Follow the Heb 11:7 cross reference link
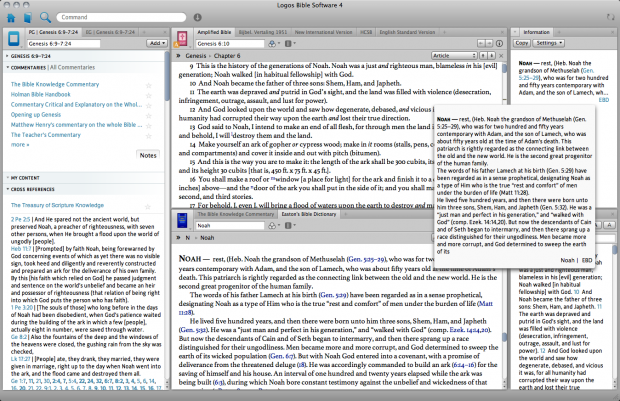The image size is (620, 401). click(21, 249)
